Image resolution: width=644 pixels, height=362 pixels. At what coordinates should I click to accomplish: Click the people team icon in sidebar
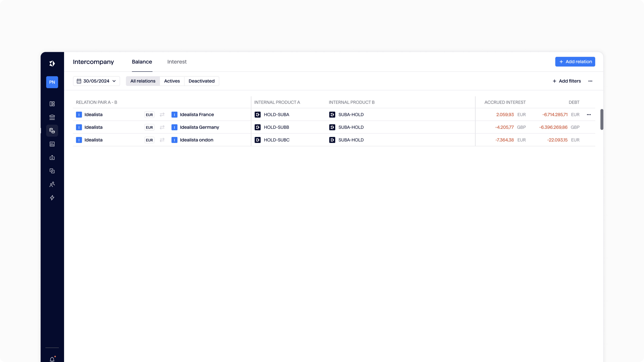pyautogui.click(x=52, y=184)
